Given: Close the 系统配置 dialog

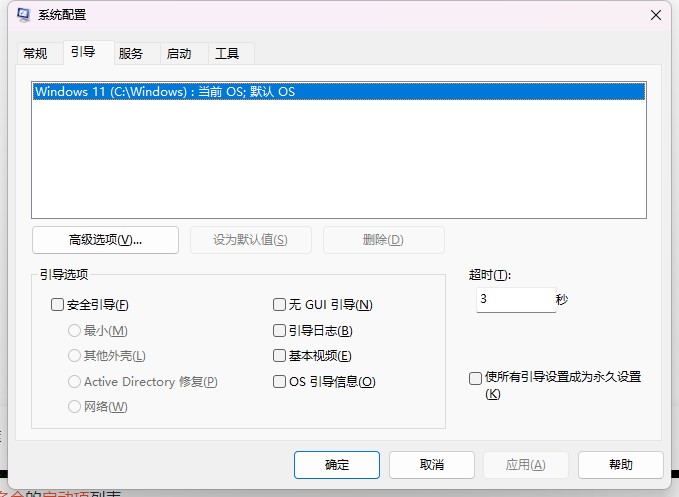Looking at the screenshot, I should [656, 15].
